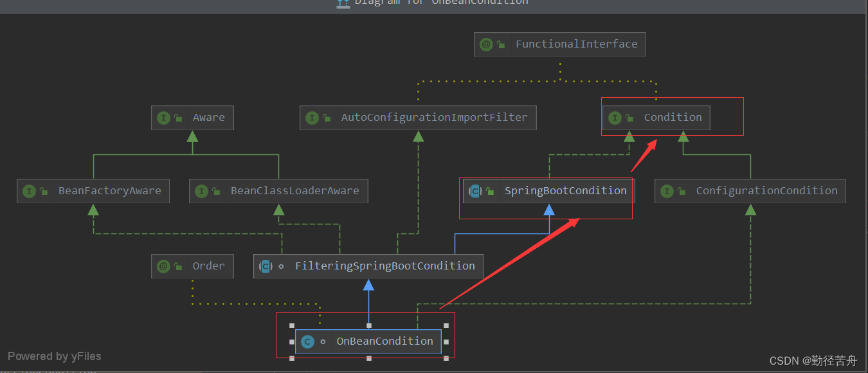
Task: Select the BeanFactoryAware node
Action: [93, 191]
